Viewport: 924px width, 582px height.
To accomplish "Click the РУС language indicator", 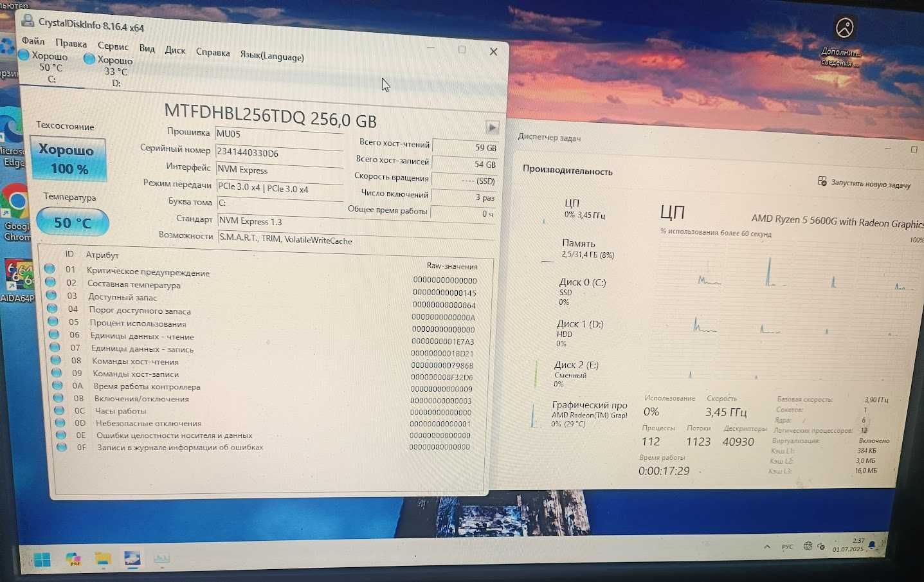I will [788, 547].
